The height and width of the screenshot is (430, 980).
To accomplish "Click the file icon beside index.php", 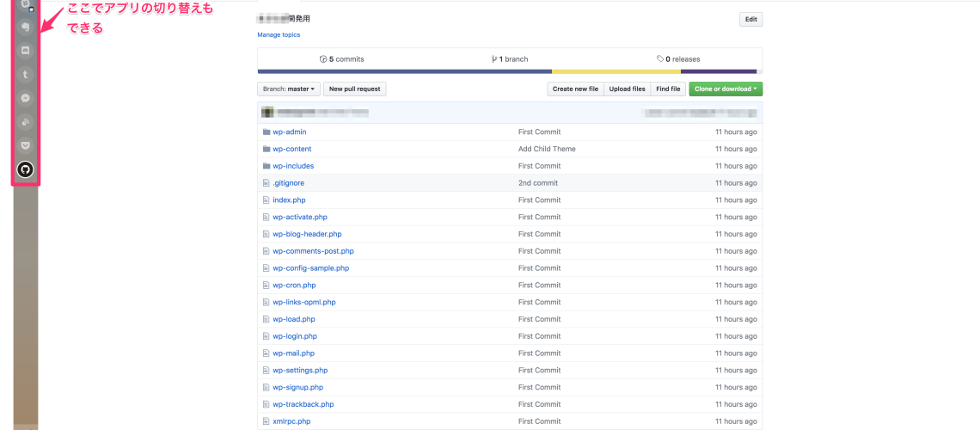I will (x=266, y=200).
